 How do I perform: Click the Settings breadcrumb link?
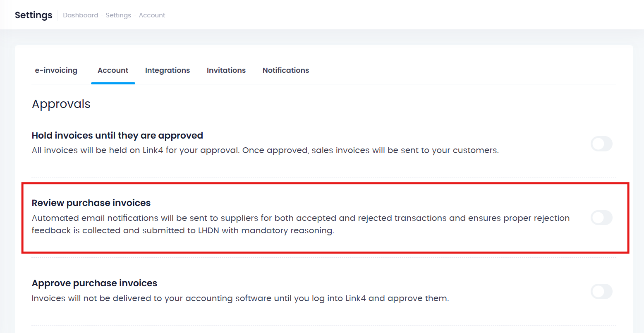tap(118, 15)
